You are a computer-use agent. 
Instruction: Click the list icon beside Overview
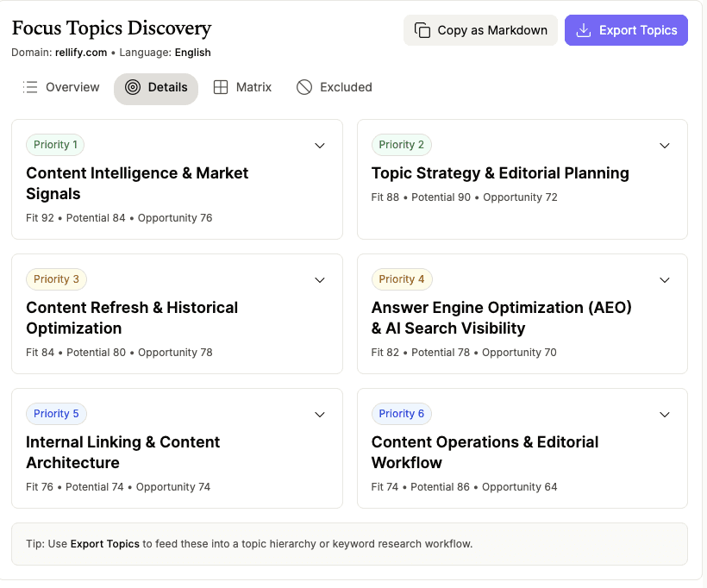pyautogui.click(x=30, y=87)
